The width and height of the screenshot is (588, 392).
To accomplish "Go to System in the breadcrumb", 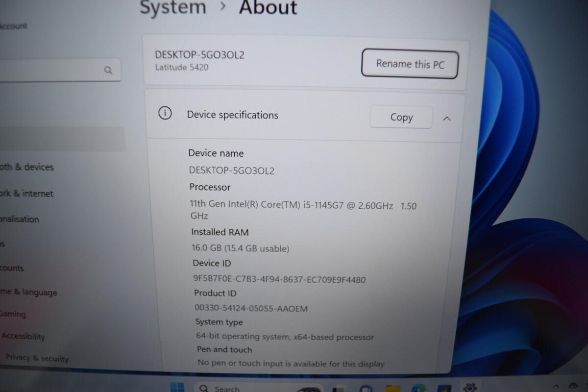I will 173,8.
